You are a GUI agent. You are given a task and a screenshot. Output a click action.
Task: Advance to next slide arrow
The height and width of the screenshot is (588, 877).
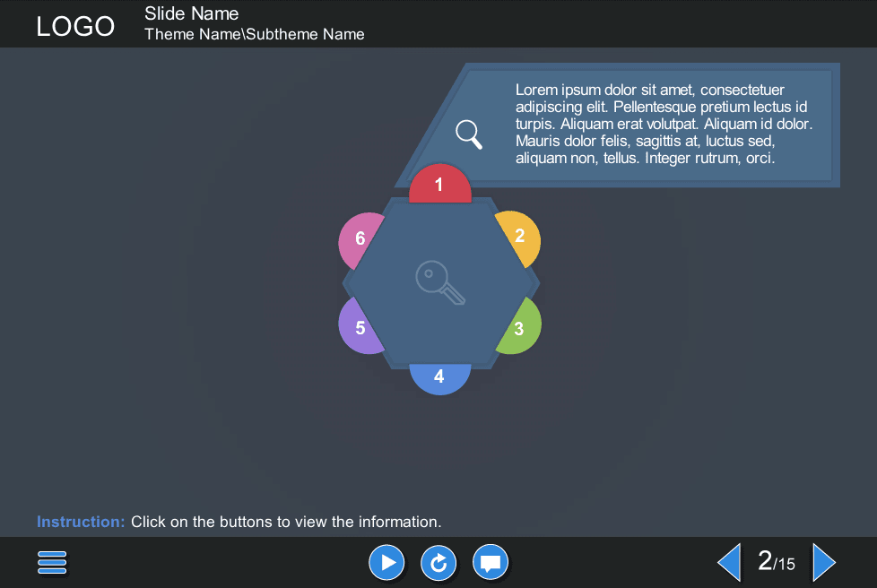[x=823, y=563]
